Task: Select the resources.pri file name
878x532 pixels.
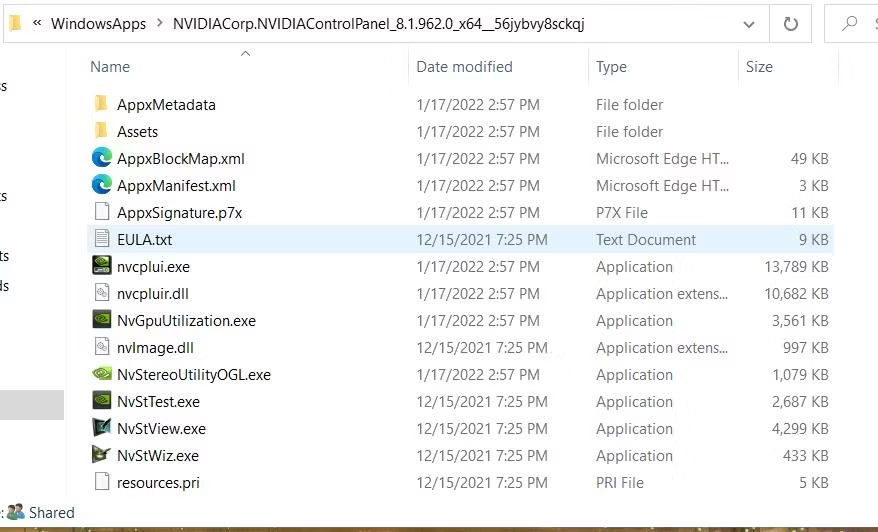Action: pyautogui.click(x=158, y=483)
